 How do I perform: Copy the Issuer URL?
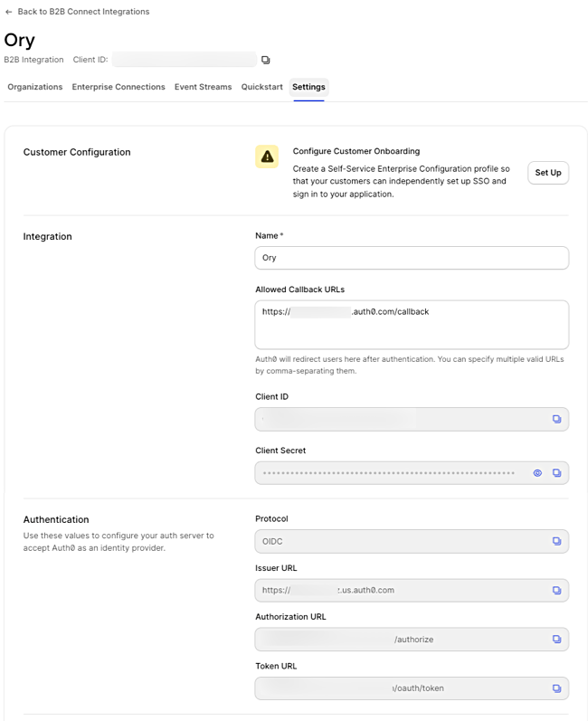(x=556, y=590)
